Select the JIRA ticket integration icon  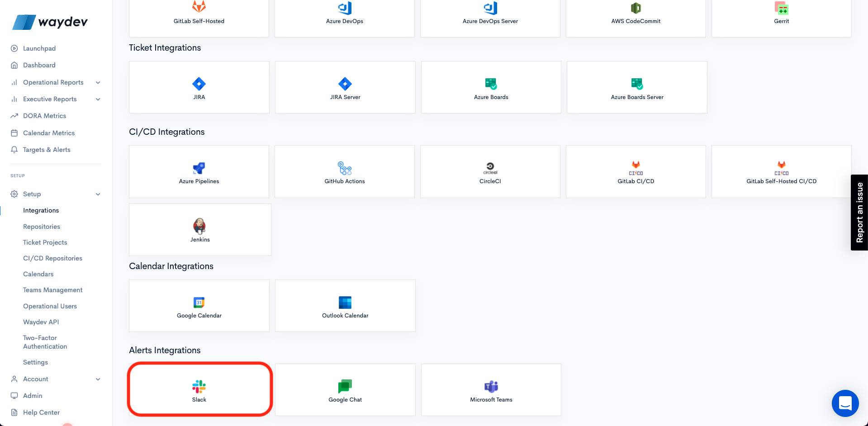pos(199,84)
